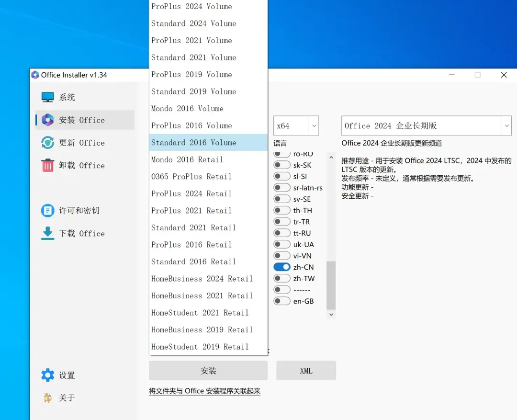This screenshot has height=420, width=517.
Task: Select HomeStudent 2019 Retail
Action: (x=208, y=347)
